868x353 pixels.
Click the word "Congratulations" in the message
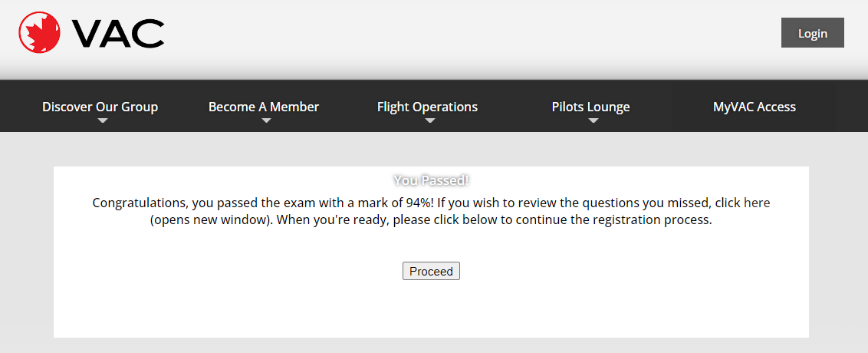[x=139, y=203]
